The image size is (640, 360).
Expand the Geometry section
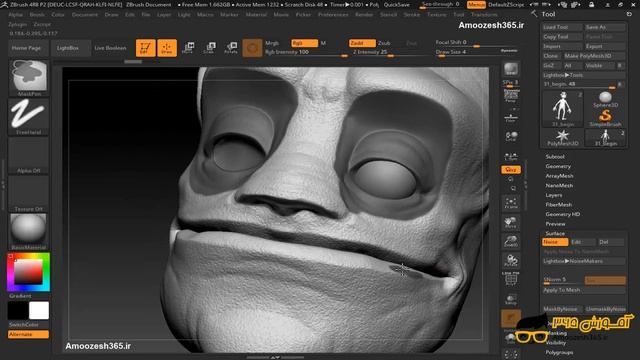(x=558, y=166)
